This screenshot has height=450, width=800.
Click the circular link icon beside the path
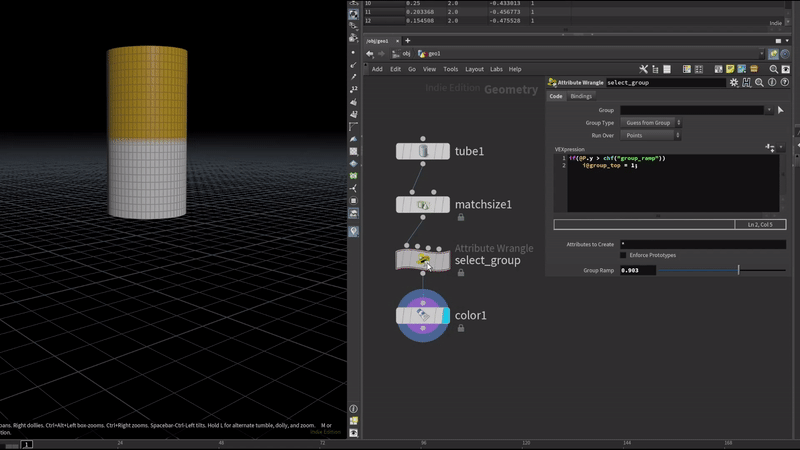click(785, 54)
